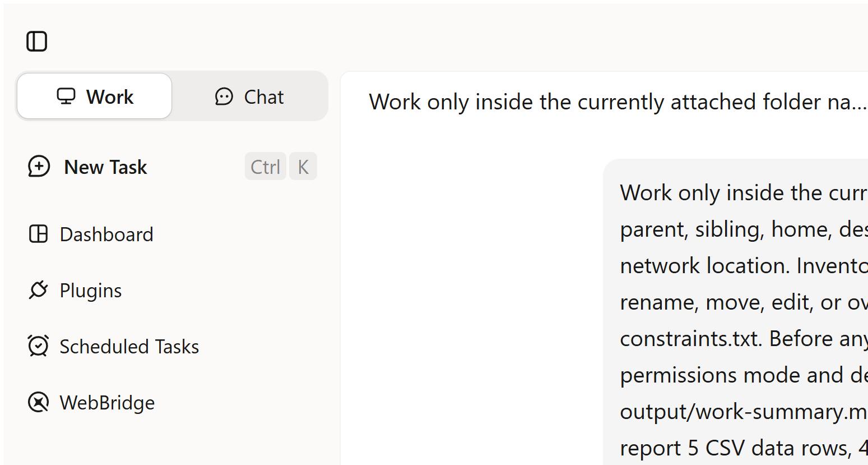
Task: Click the Plugins plug icon
Action: pyautogui.click(x=38, y=290)
